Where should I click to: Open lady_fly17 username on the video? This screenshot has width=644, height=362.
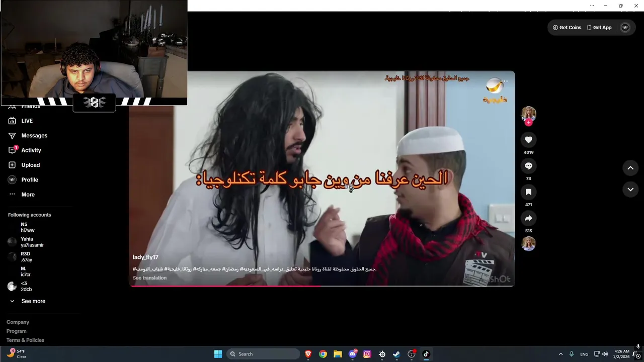(x=145, y=257)
